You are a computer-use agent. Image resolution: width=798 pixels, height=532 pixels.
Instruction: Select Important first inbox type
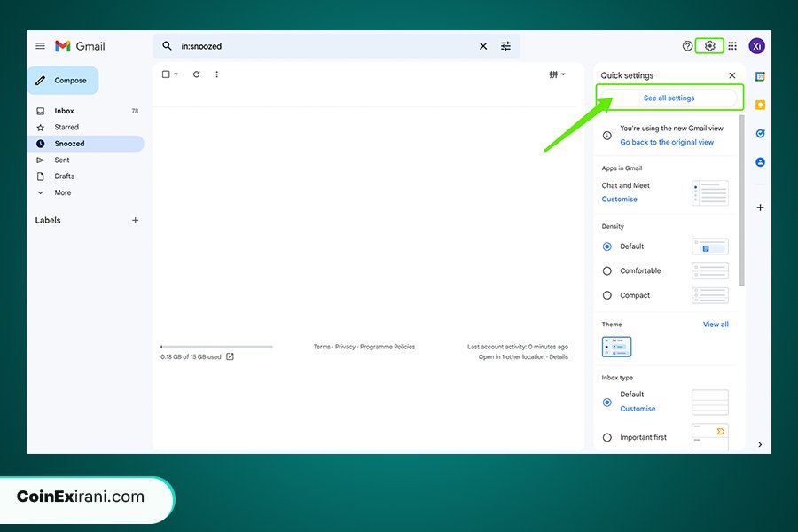click(x=606, y=437)
